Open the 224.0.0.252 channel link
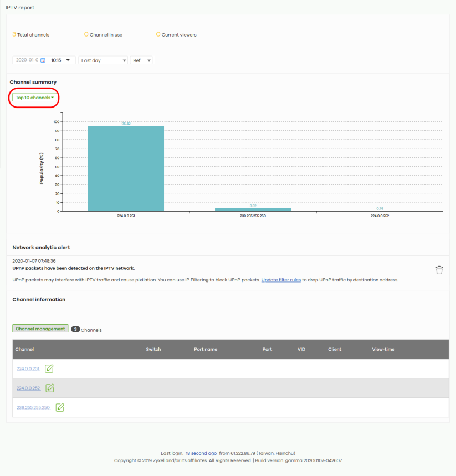Viewport: 456px width, 476px height. click(28, 388)
